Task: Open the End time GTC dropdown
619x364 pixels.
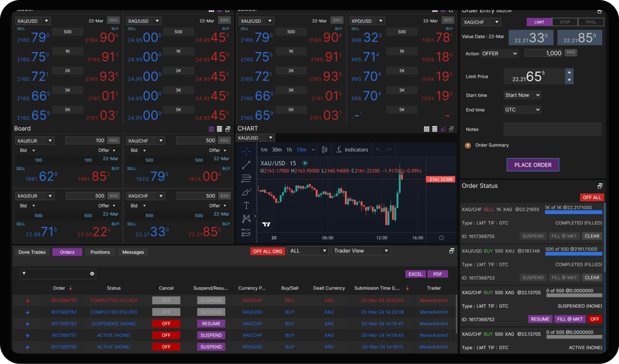Action: tap(522, 110)
